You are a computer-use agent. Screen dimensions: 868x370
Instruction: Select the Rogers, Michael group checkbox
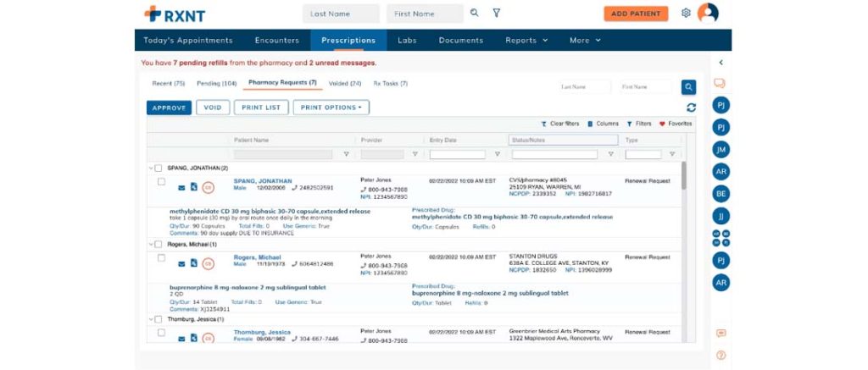(159, 244)
